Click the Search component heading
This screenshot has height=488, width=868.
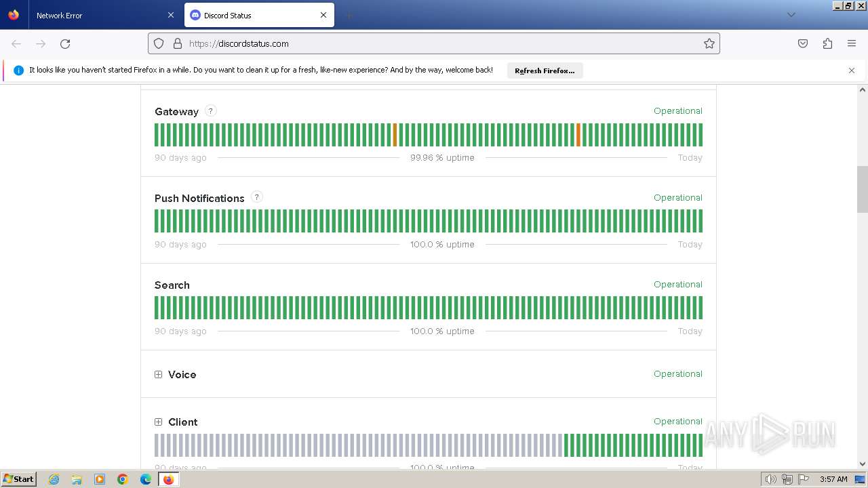[172, 285]
